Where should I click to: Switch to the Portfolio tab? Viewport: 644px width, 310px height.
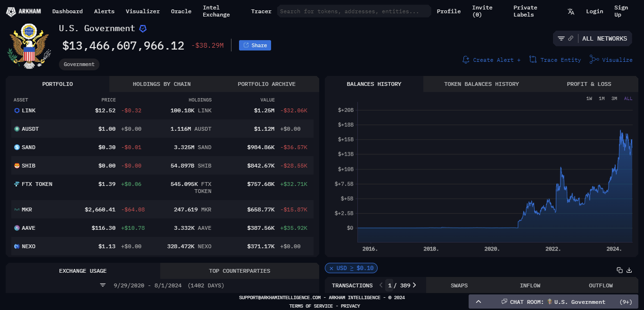click(58, 84)
